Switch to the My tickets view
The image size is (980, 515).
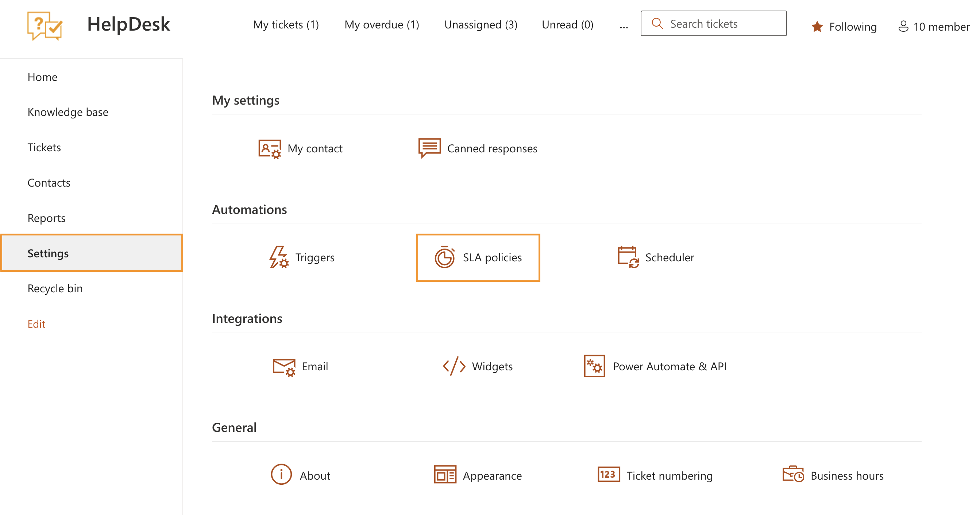pyautogui.click(x=286, y=24)
